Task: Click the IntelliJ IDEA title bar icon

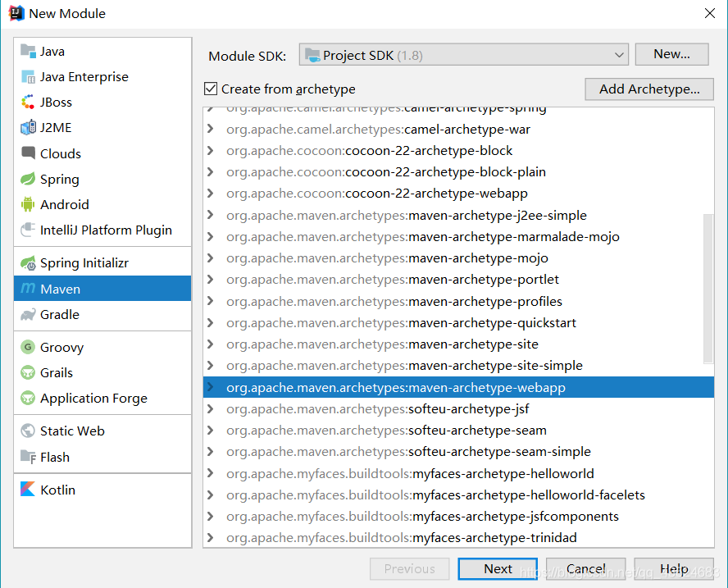Action: click(x=16, y=13)
